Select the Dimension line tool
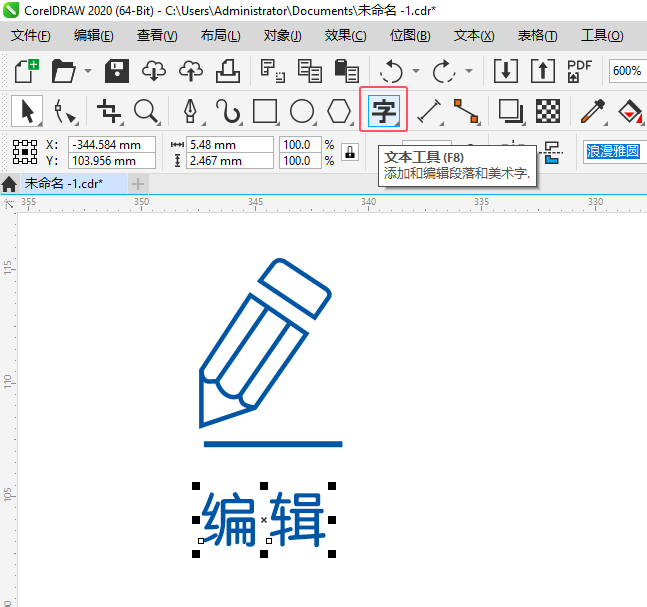This screenshot has width=647, height=607. tap(429, 111)
